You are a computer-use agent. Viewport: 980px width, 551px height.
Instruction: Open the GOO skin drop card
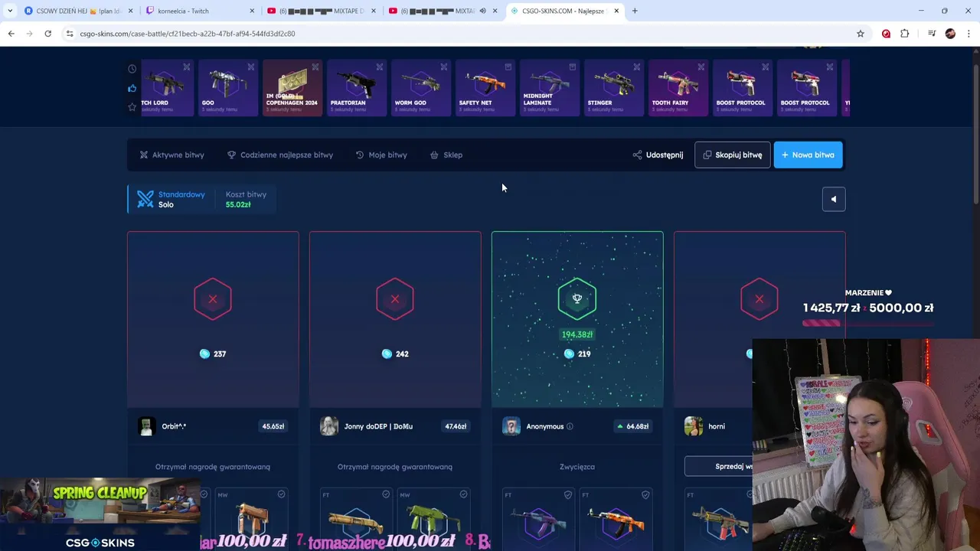pos(228,88)
